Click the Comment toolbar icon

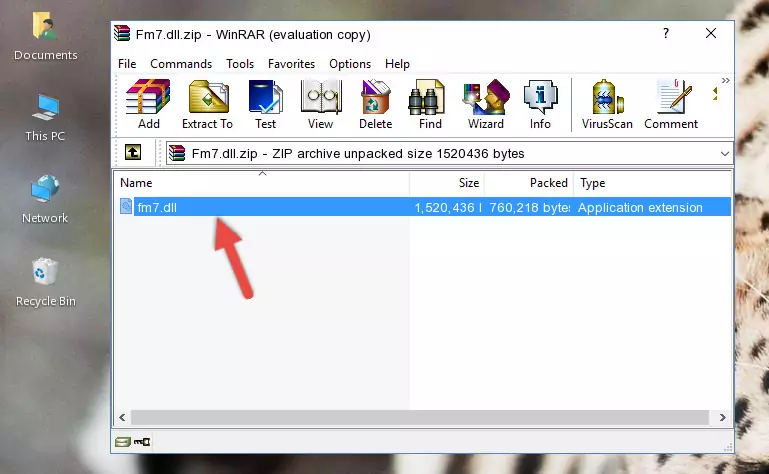click(x=671, y=104)
